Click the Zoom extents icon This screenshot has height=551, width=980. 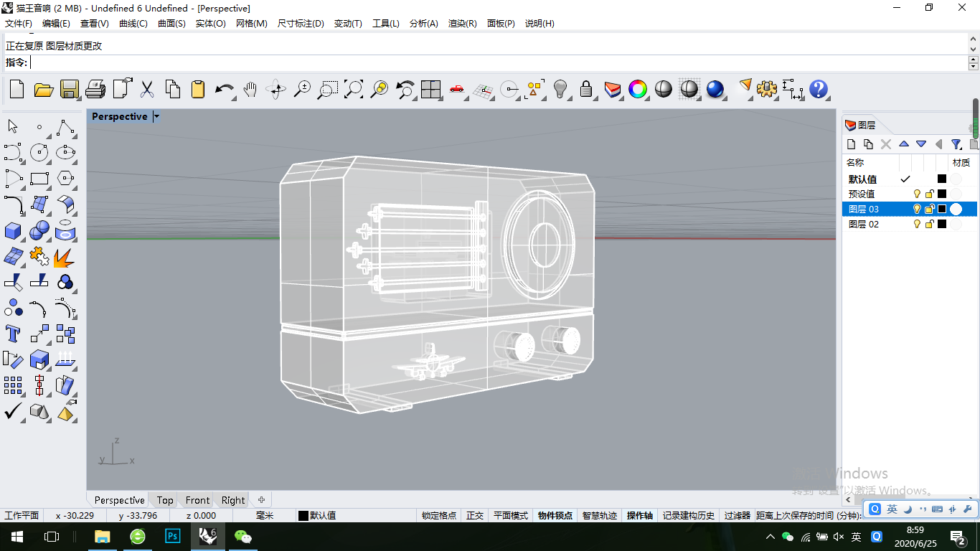[354, 89]
